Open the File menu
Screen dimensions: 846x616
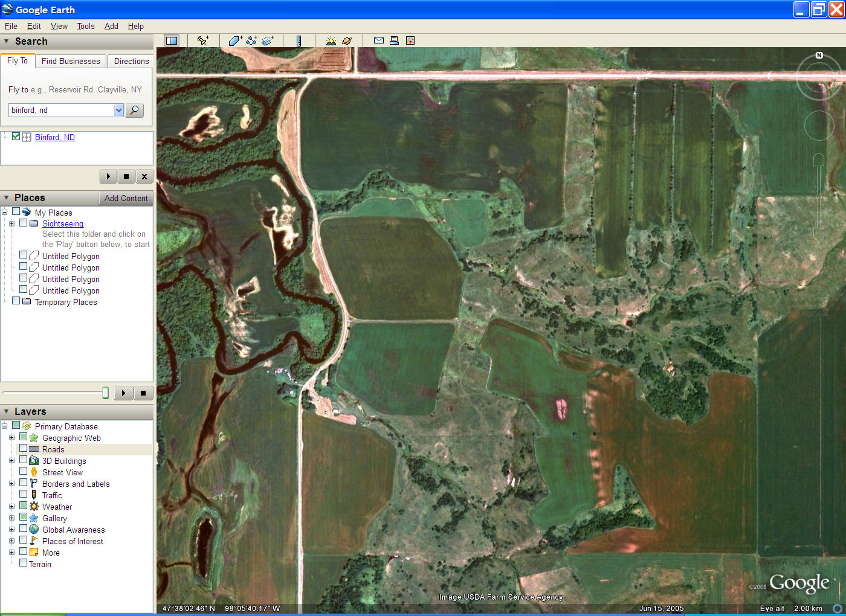(x=11, y=26)
